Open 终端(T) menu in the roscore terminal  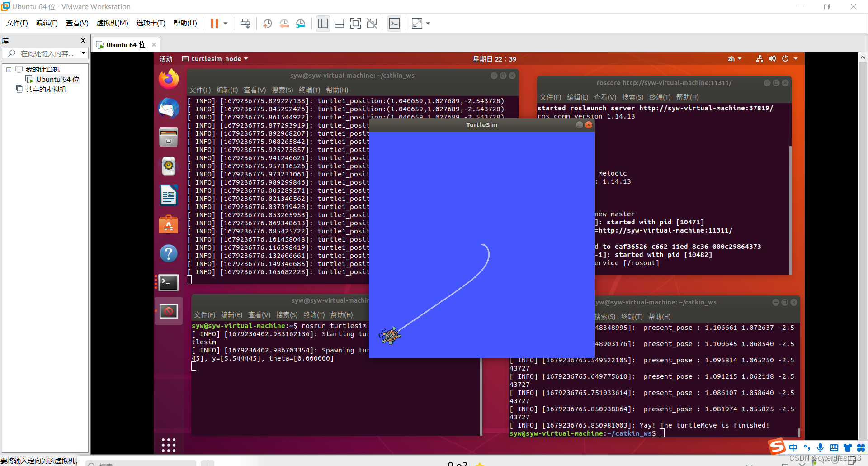660,97
